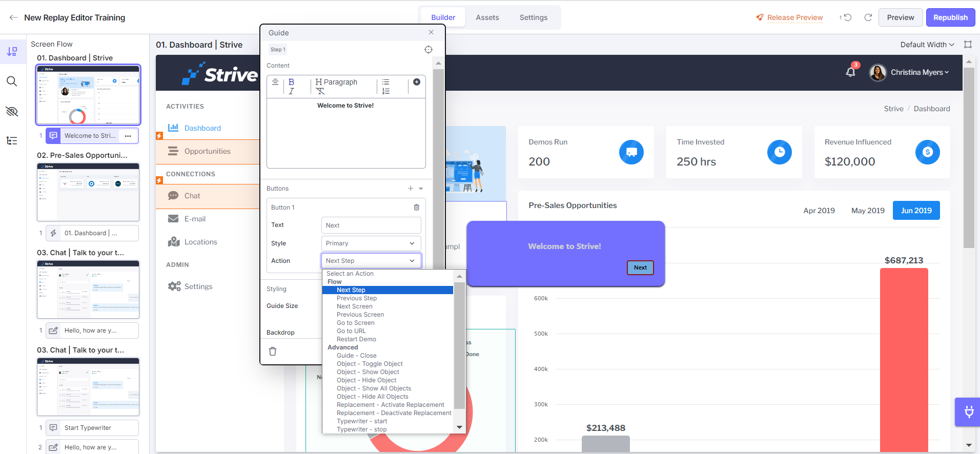Click the Opportunities item in app sidebar
980x454 pixels.
(x=208, y=152)
